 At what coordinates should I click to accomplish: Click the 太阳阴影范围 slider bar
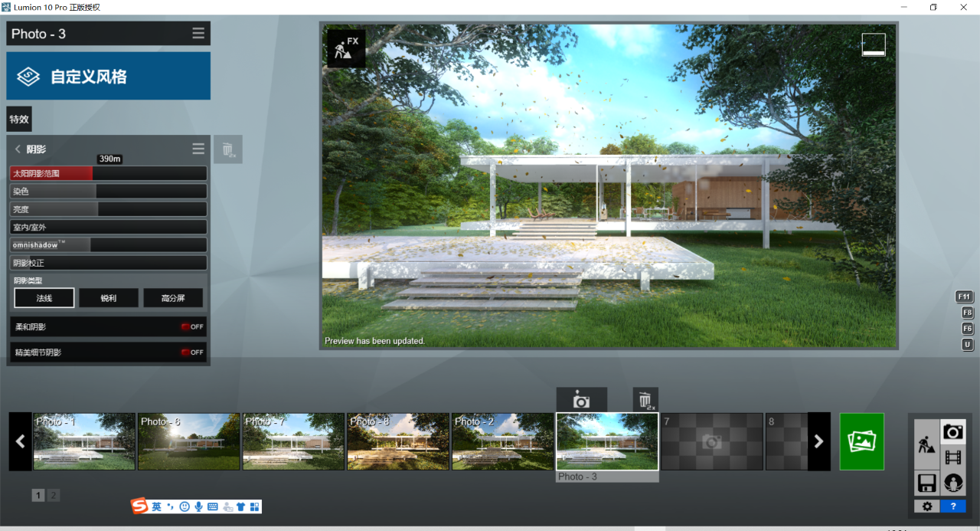pyautogui.click(x=109, y=174)
